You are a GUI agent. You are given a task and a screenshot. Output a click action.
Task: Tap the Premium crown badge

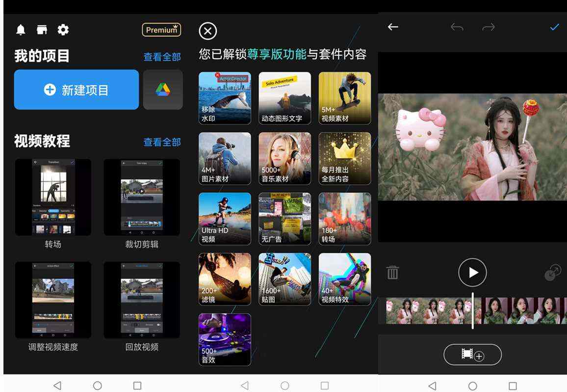[x=161, y=30]
